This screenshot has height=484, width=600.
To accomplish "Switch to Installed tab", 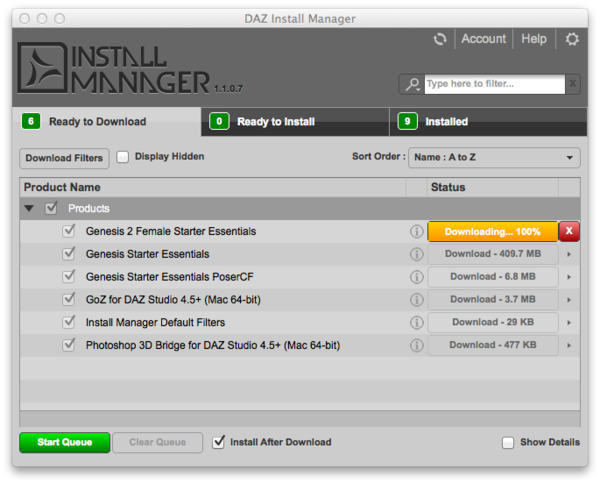I will point(488,122).
